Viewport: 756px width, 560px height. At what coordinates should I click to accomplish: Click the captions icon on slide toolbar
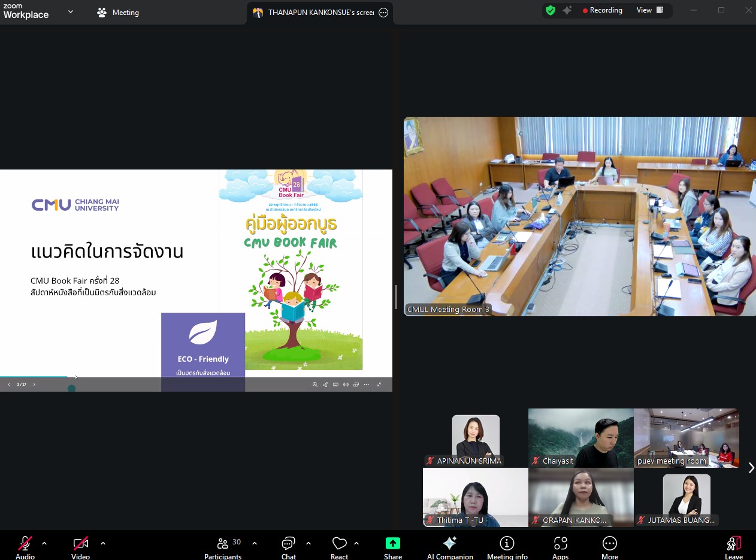point(335,385)
